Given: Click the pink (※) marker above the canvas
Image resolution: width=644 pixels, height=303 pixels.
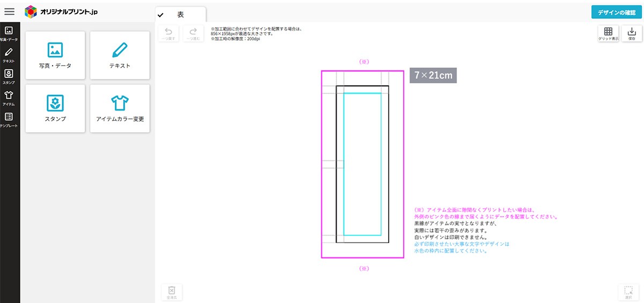Looking at the screenshot, I should click(364, 62).
